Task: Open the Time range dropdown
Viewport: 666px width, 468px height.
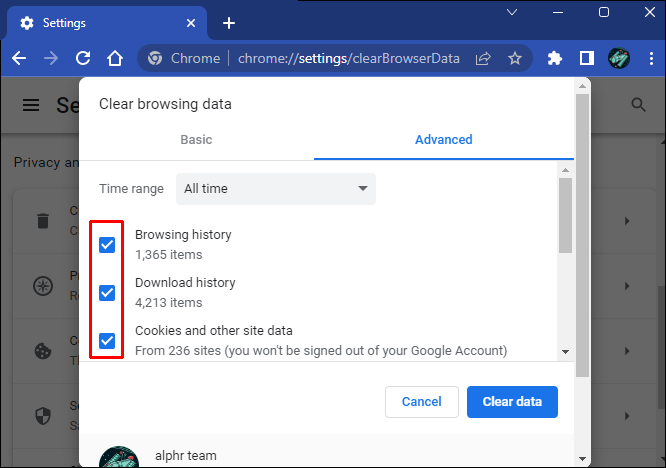Action: point(276,188)
